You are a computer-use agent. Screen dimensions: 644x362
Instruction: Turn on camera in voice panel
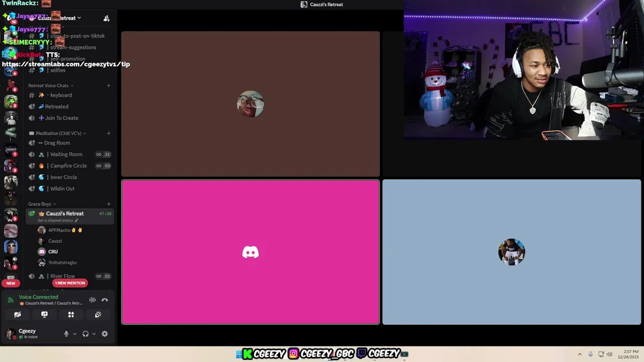[18, 314]
